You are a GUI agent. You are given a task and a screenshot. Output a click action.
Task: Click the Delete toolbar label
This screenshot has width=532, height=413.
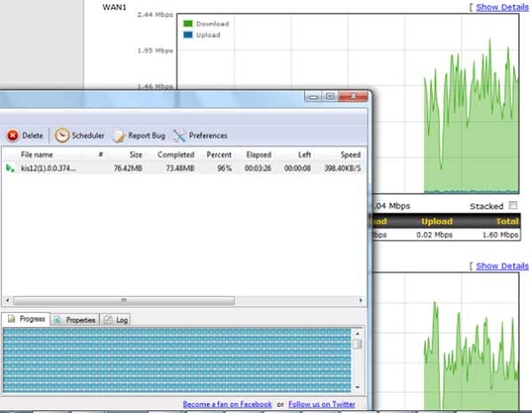33,136
